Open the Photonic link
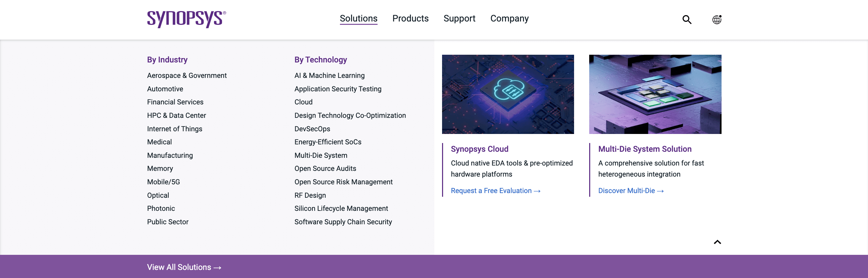Image resolution: width=868 pixels, height=278 pixels. pyautogui.click(x=161, y=208)
